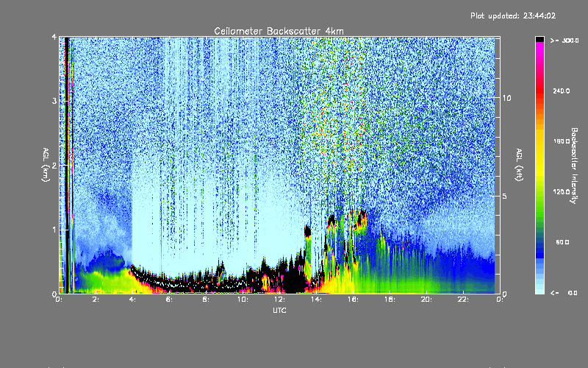Screen dimensions: 588x368
Task: Pick the black segment atop the colorbar
Action: coord(539,39)
